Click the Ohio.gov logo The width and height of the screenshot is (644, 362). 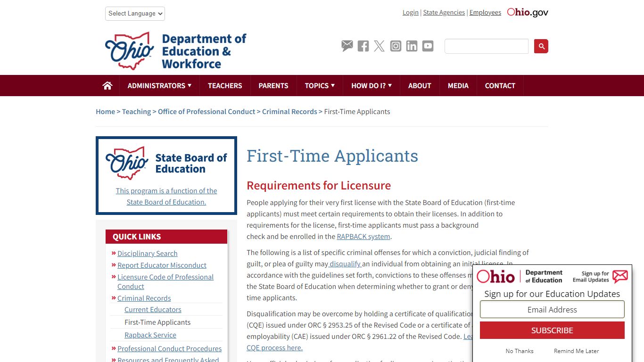click(528, 12)
